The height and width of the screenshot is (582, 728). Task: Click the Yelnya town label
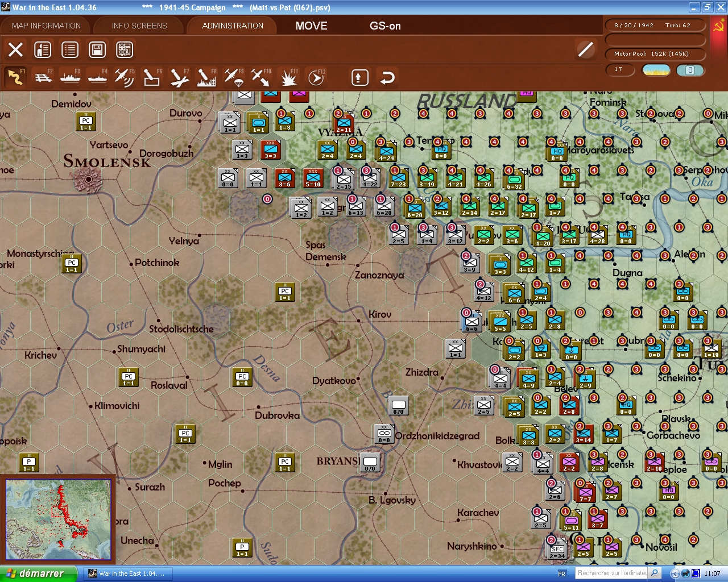click(184, 241)
